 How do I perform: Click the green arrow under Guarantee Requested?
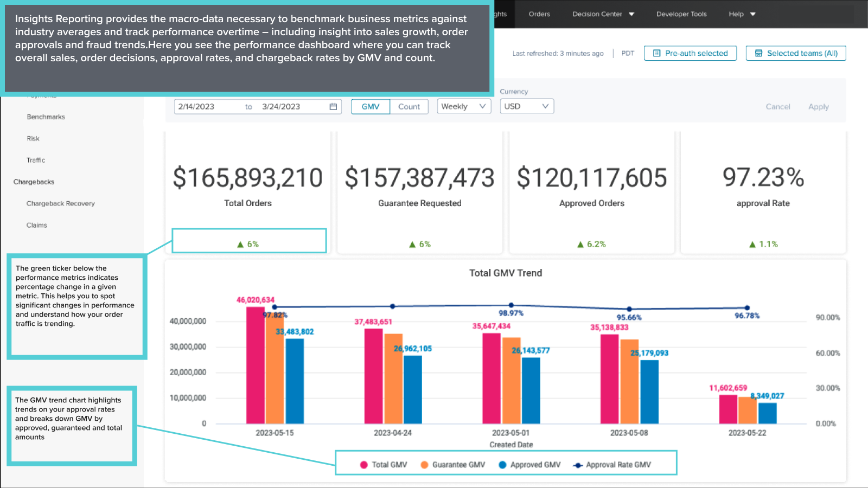tap(412, 245)
